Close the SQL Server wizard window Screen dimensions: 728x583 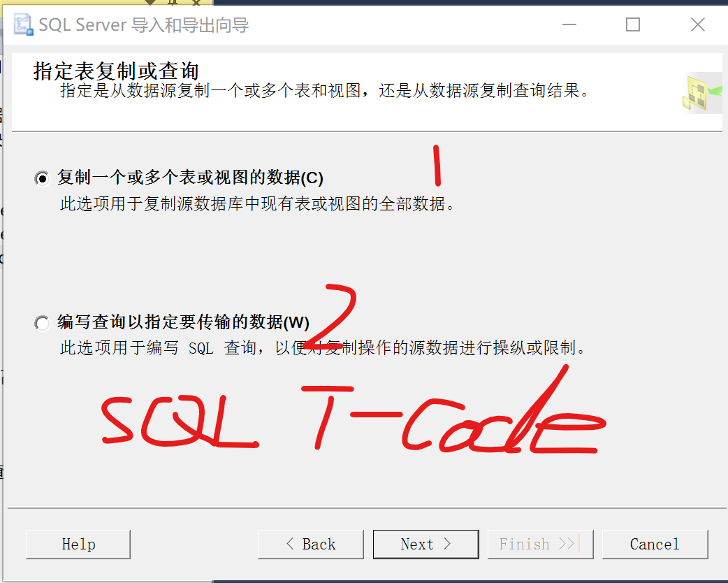[697, 24]
